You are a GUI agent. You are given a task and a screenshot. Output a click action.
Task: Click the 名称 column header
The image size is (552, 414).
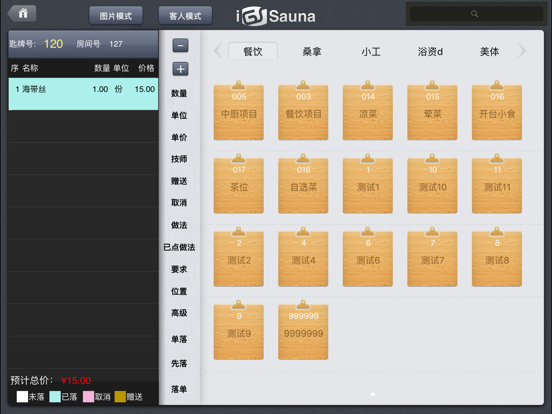pos(30,68)
